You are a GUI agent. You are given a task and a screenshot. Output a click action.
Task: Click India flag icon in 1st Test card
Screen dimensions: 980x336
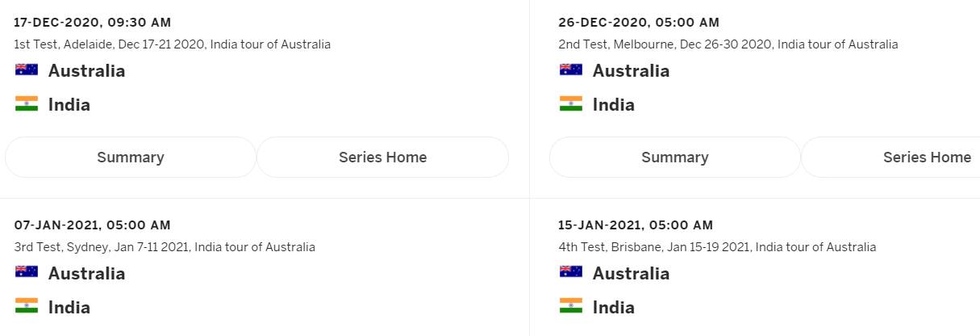tap(27, 104)
